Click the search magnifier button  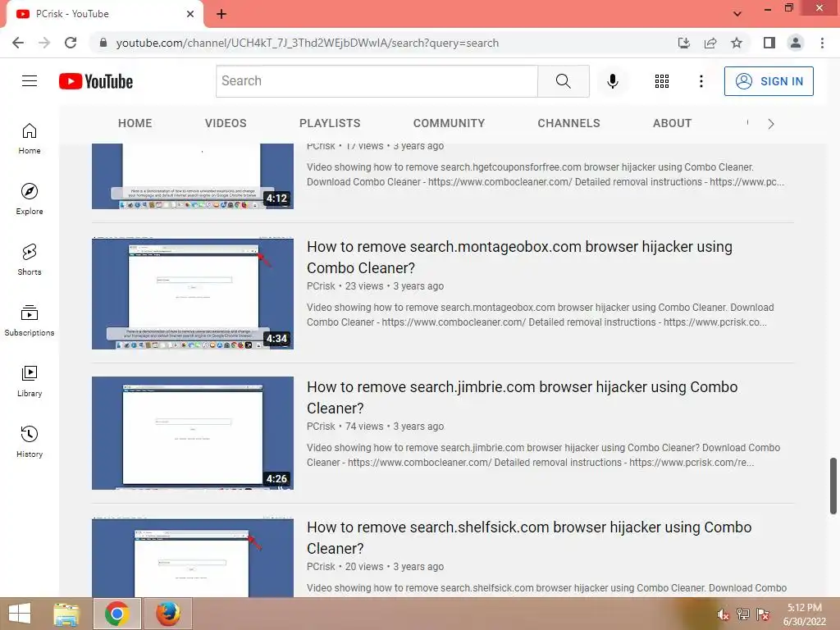click(563, 81)
